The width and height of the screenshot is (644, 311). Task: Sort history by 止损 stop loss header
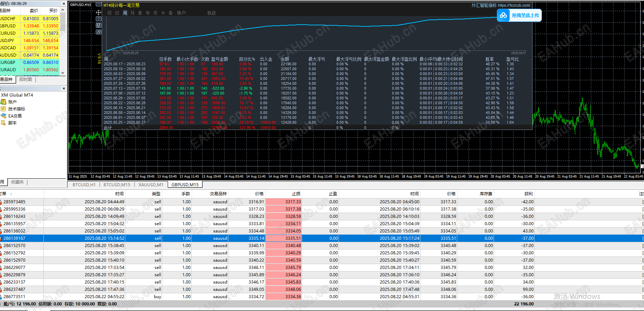click(x=296, y=194)
